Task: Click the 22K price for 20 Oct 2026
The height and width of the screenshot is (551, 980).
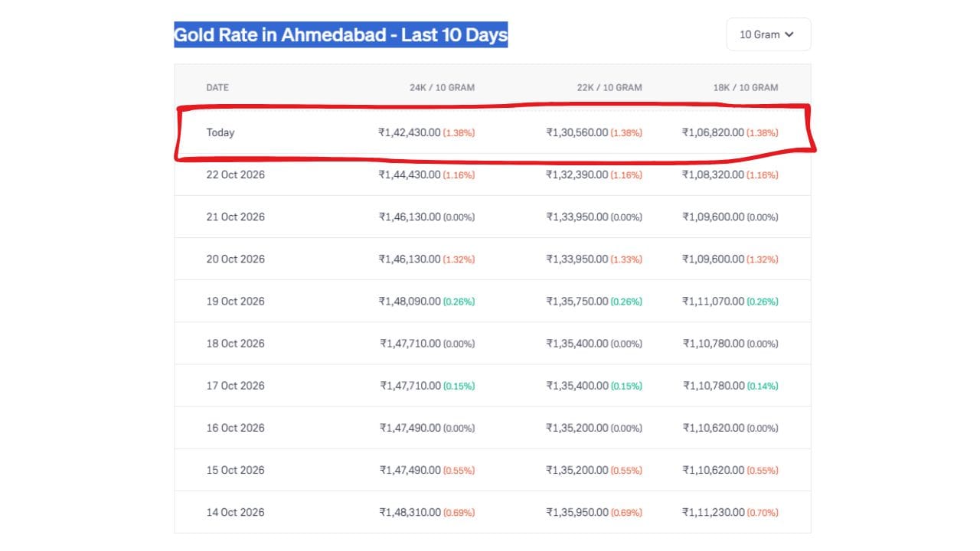Action: coord(577,259)
